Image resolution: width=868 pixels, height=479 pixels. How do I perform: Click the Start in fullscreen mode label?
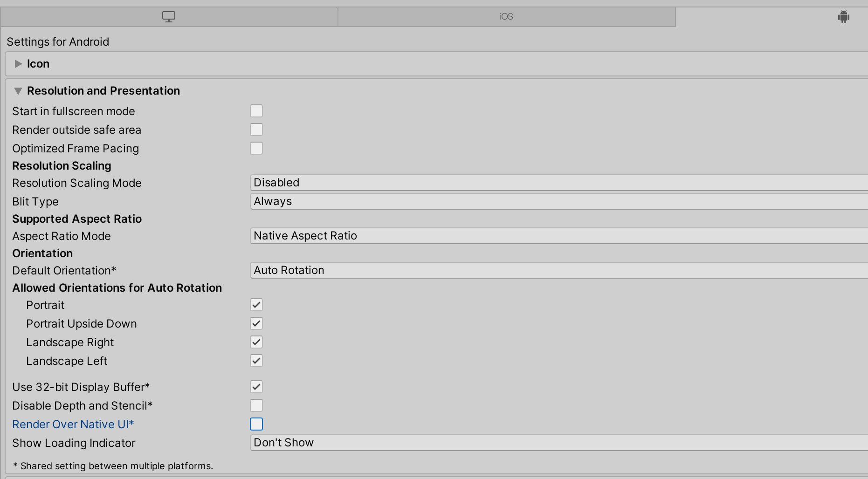point(74,111)
